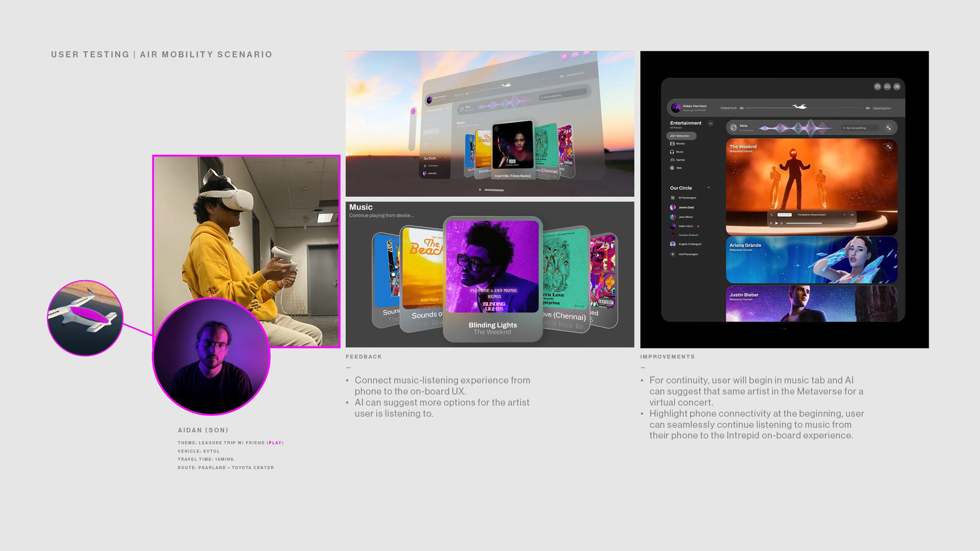
Task: Click the briefcase icon in dashboard header
Action: click(877, 86)
